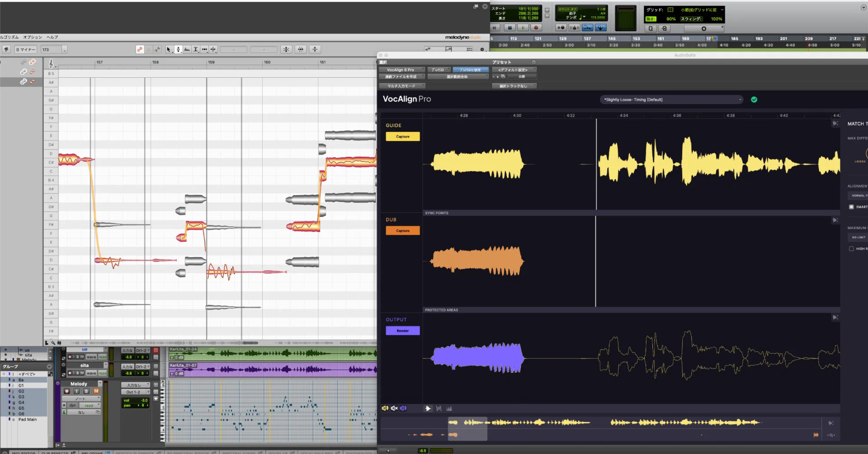The image size is (868, 454).
Task: Click the treble clef pitch-ruler icon
Action: [51, 63]
